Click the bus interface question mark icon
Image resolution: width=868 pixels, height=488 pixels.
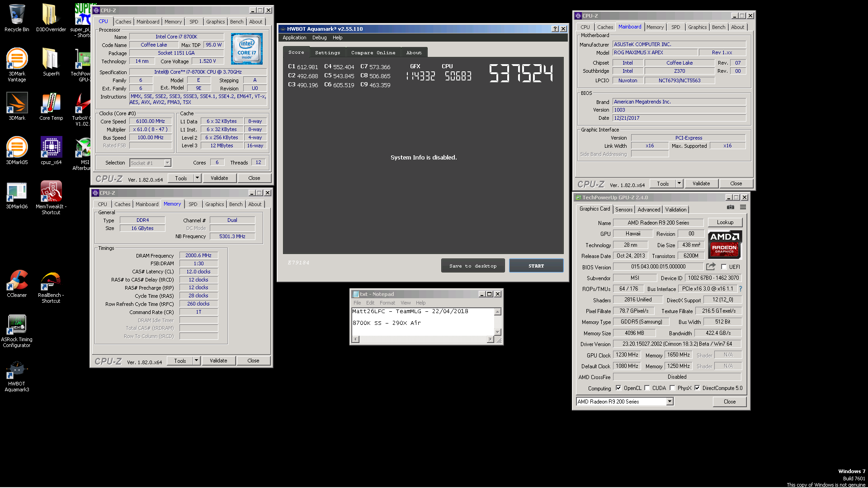[740, 289]
